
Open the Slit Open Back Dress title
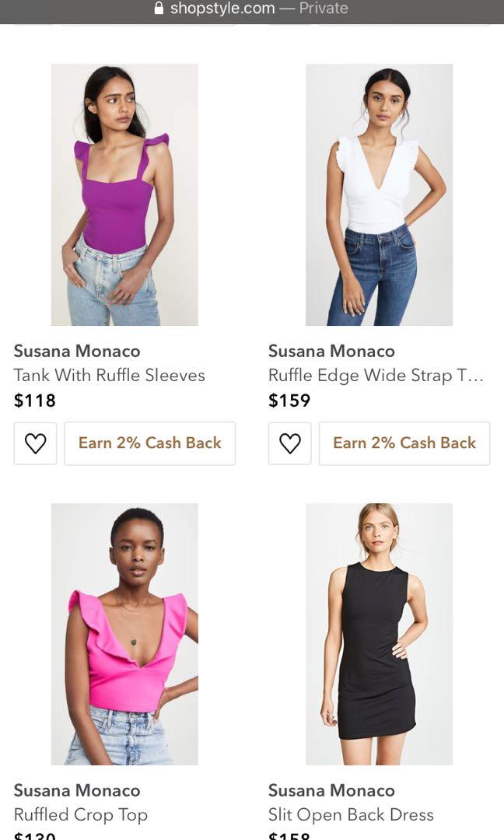pyautogui.click(x=351, y=815)
